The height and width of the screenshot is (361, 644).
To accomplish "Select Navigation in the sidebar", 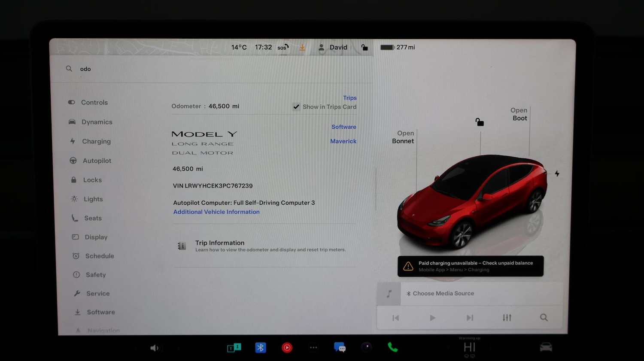I will point(98,331).
